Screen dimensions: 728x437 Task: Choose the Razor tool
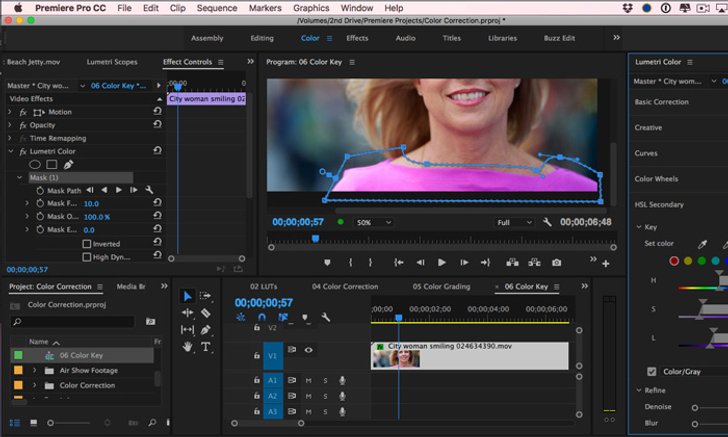coord(205,313)
